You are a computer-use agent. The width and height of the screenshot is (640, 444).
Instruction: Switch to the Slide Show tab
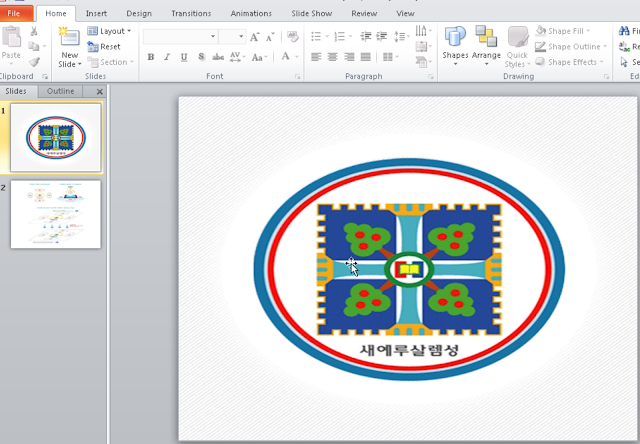click(x=311, y=13)
